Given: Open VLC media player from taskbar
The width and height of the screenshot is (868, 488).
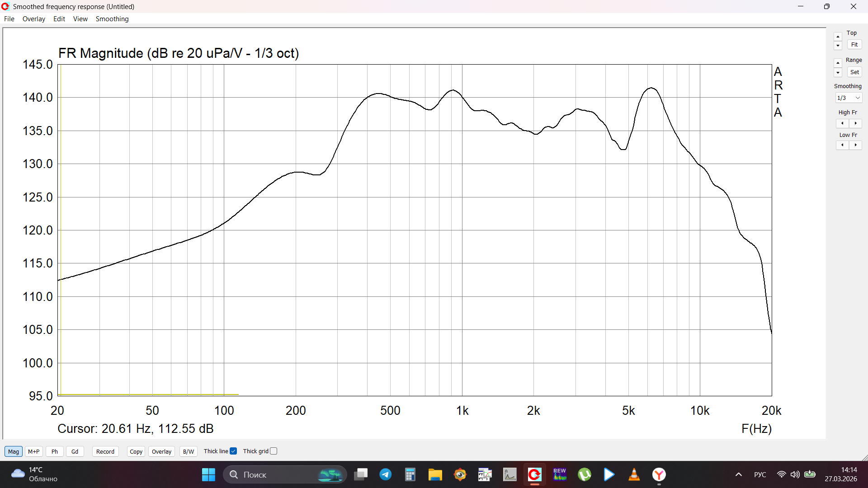Looking at the screenshot, I should pos(634,474).
